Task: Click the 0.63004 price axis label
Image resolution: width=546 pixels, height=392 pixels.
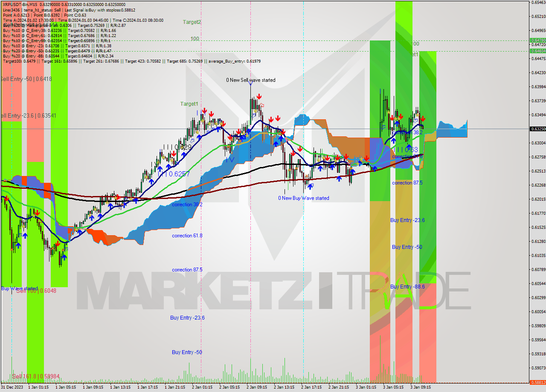Action: click(538, 143)
